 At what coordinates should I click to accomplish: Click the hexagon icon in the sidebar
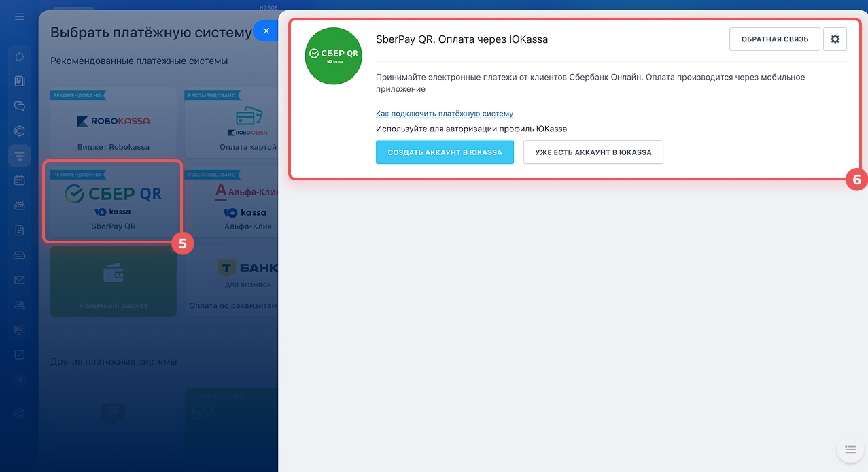19,131
